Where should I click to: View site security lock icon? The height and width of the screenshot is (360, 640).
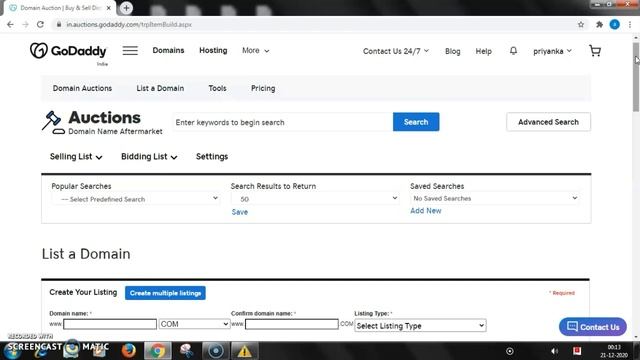(x=59, y=24)
